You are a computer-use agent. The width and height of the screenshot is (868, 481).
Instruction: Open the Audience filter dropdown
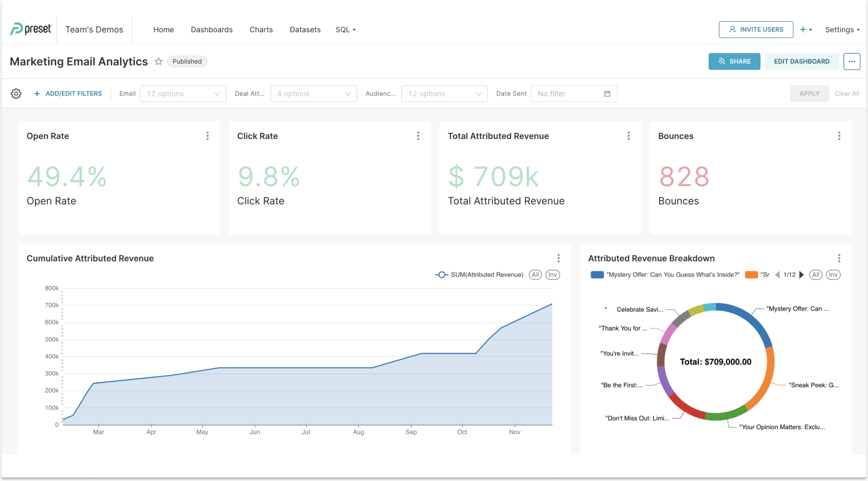click(444, 94)
